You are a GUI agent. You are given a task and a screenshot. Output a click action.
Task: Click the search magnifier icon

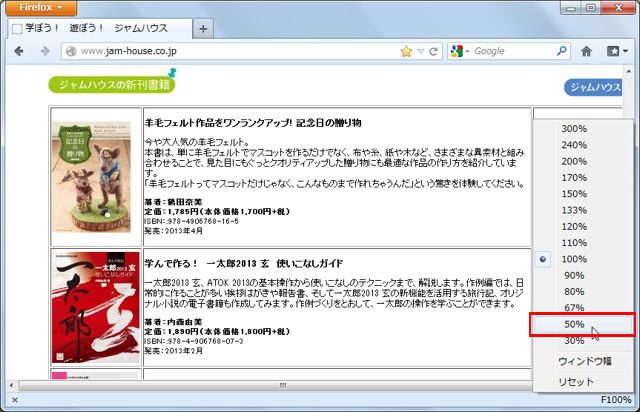tap(562, 51)
